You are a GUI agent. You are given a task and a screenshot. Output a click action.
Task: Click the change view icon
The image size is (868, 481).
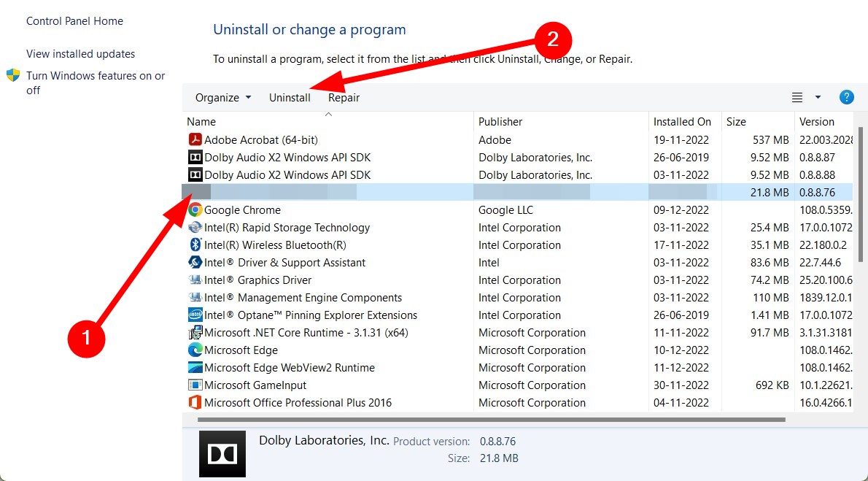(797, 97)
